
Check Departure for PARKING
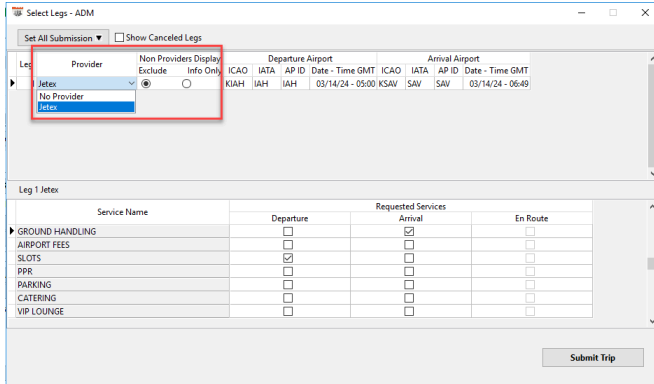(288, 285)
